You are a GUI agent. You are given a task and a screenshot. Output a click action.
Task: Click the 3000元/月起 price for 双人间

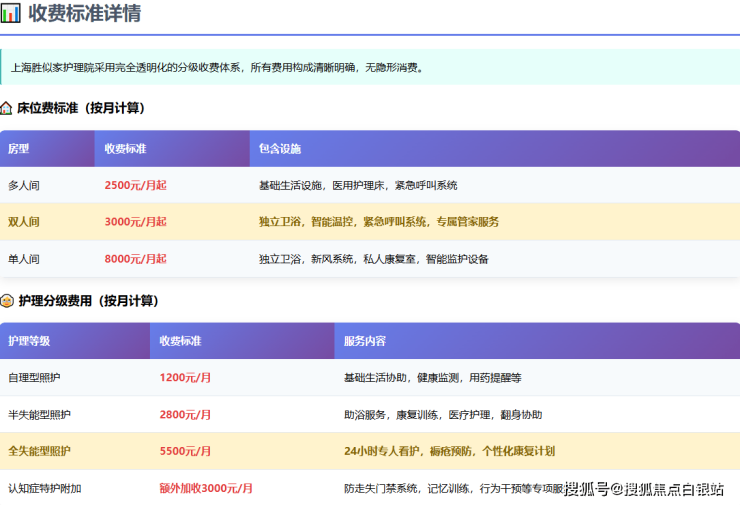[x=135, y=222]
